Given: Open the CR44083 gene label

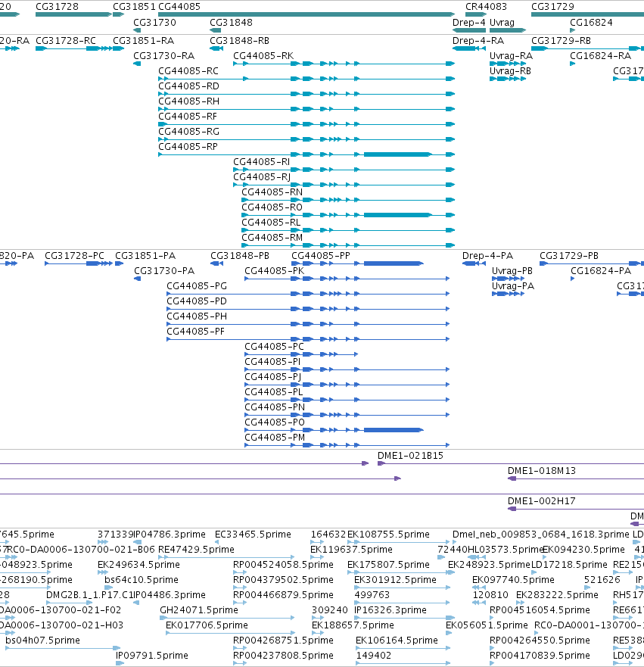Looking at the screenshot, I should [x=487, y=7].
